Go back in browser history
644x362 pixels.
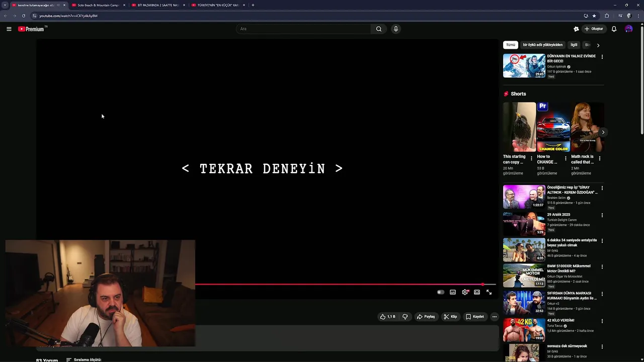coord(6,16)
